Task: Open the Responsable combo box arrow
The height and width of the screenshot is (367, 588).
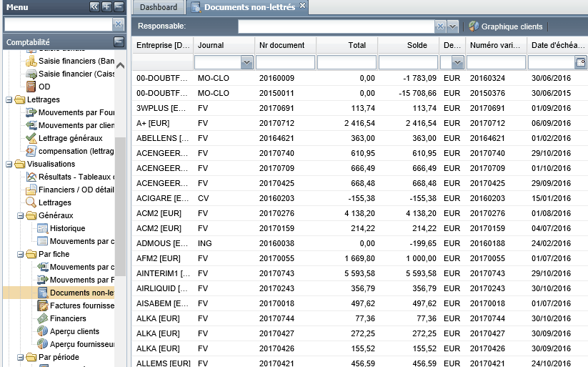Action: (x=453, y=26)
